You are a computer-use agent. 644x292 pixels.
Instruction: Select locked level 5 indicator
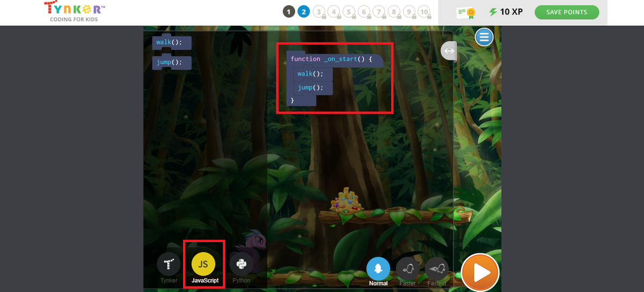point(349,12)
